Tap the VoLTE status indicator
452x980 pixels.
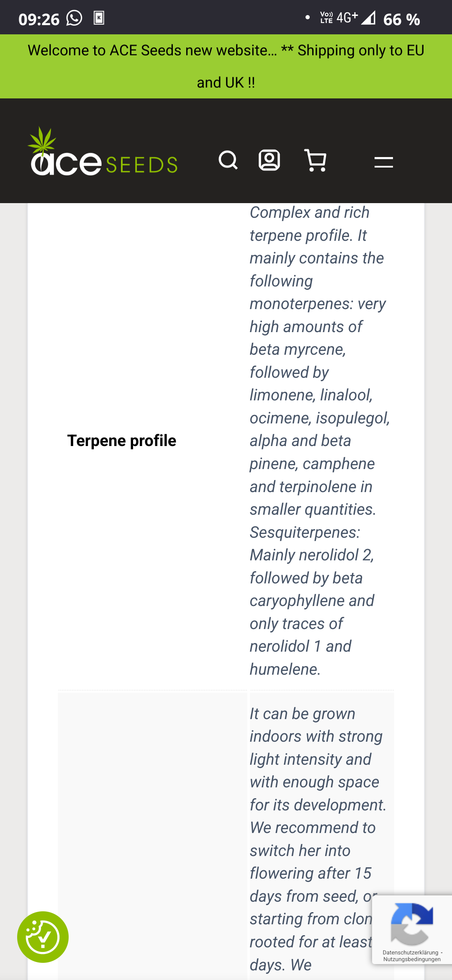(326, 18)
